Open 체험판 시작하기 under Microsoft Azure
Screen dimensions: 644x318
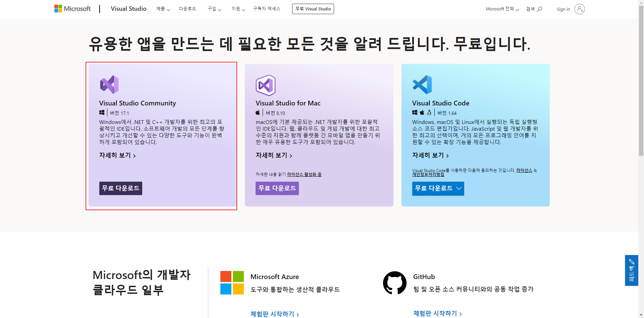coord(275,314)
